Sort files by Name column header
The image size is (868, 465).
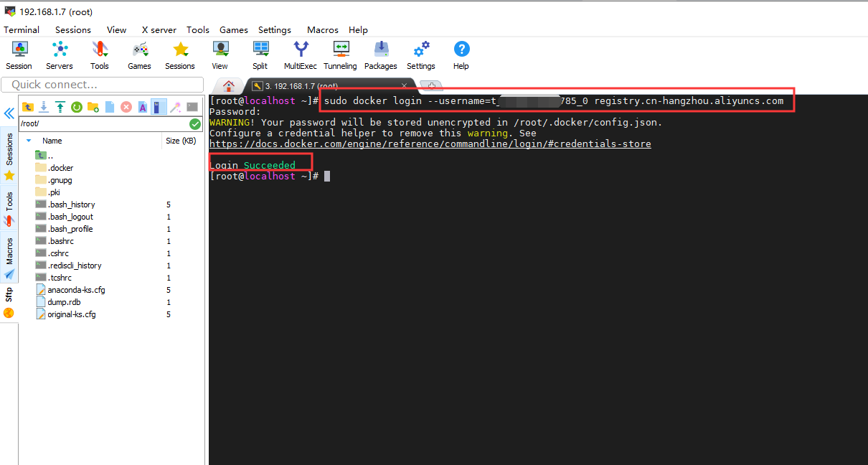52,141
